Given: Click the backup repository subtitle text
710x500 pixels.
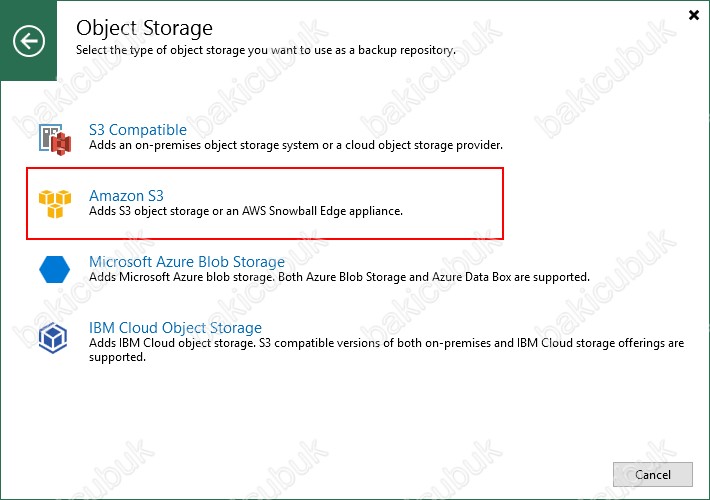Looking at the screenshot, I should [x=265, y=49].
